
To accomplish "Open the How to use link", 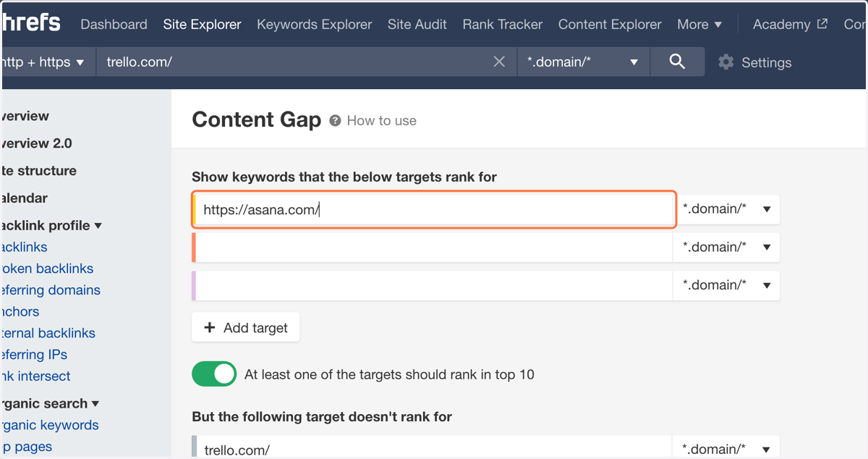I will (382, 121).
